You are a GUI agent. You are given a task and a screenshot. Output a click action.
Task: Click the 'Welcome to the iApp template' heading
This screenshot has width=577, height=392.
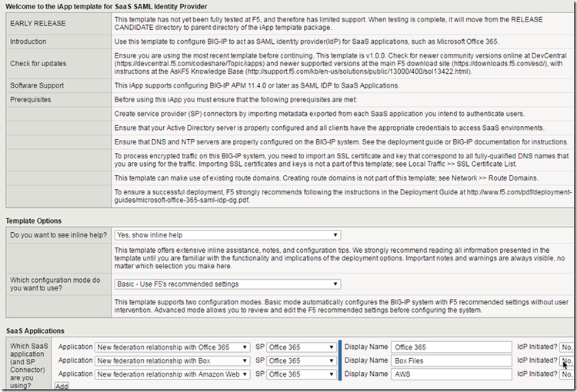click(x=106, y=7)
